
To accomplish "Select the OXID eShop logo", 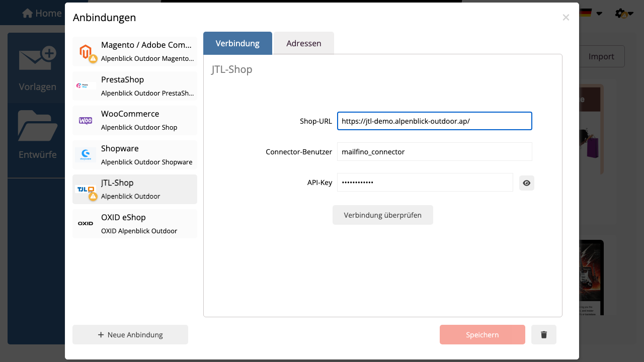I will 86,223.
